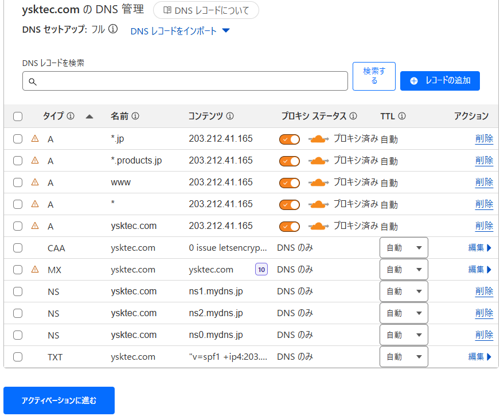Screen dimensions: 504x420
Task: Click the warning icon on the *.jp A record
Action: [x=35, y=139]
